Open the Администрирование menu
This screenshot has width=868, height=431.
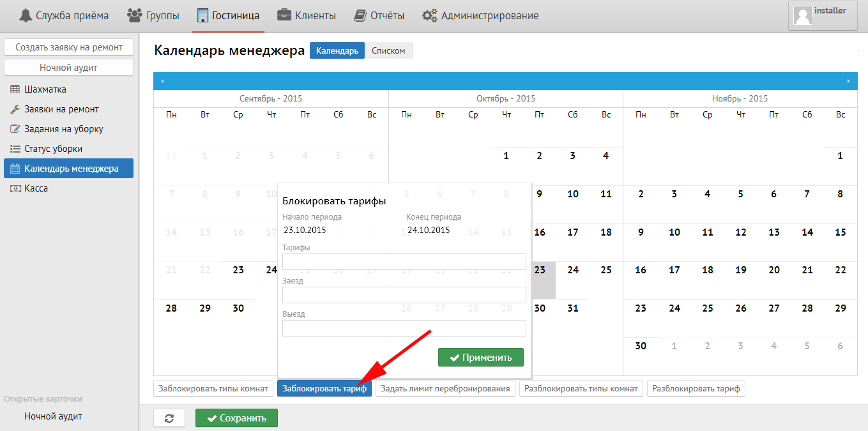pos(480,15)
